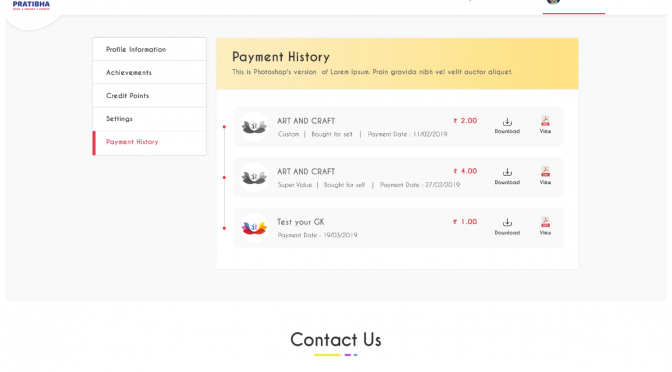Click the colorful Test your GK logo
This screenshot has width=672, height=372.
(254, 228)
